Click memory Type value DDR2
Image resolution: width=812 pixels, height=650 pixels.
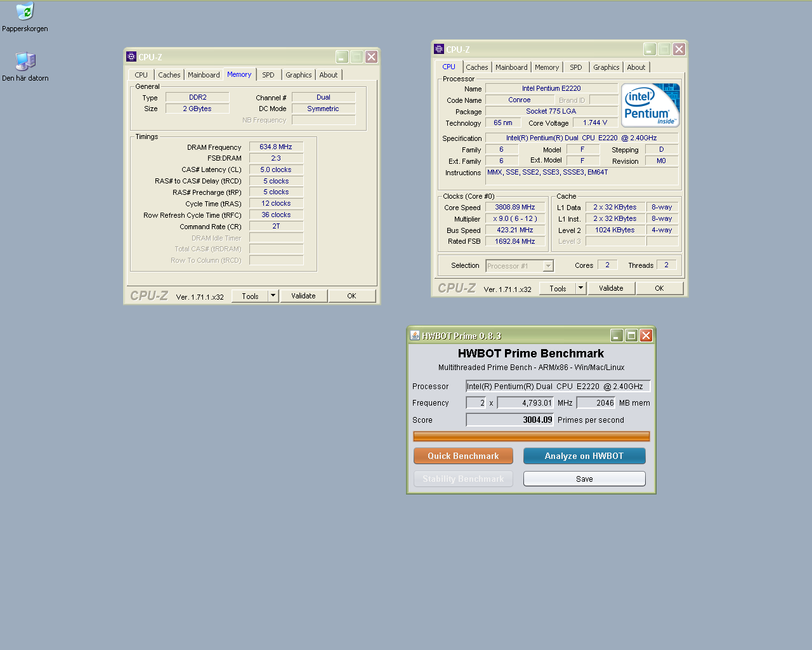(197, 97)
